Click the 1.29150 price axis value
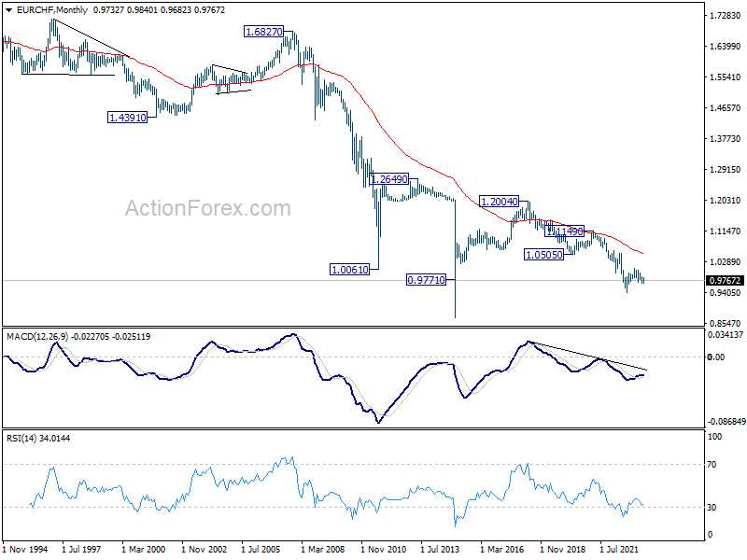The image size is (747, 560). [725, 170]
